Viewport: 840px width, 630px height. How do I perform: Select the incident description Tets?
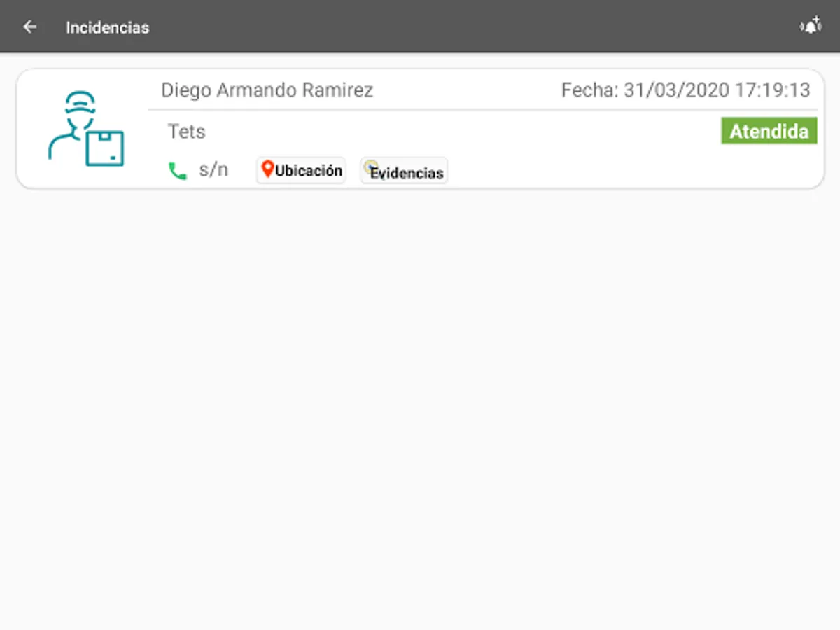(187, 131)
